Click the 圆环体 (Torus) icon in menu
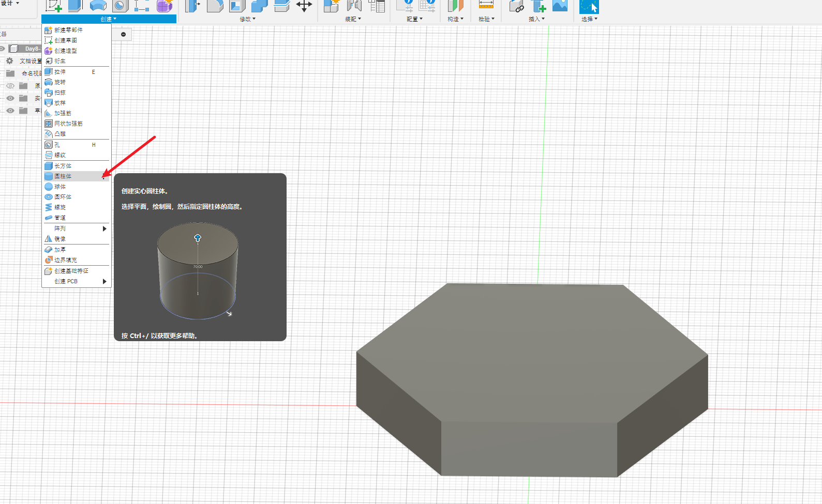The height and width of the screenshot is (504, 822). (x=49, y=197)
